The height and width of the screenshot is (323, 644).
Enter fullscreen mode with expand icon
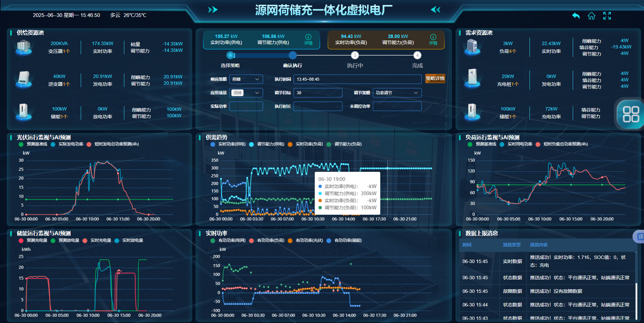[x=607, y=16]
